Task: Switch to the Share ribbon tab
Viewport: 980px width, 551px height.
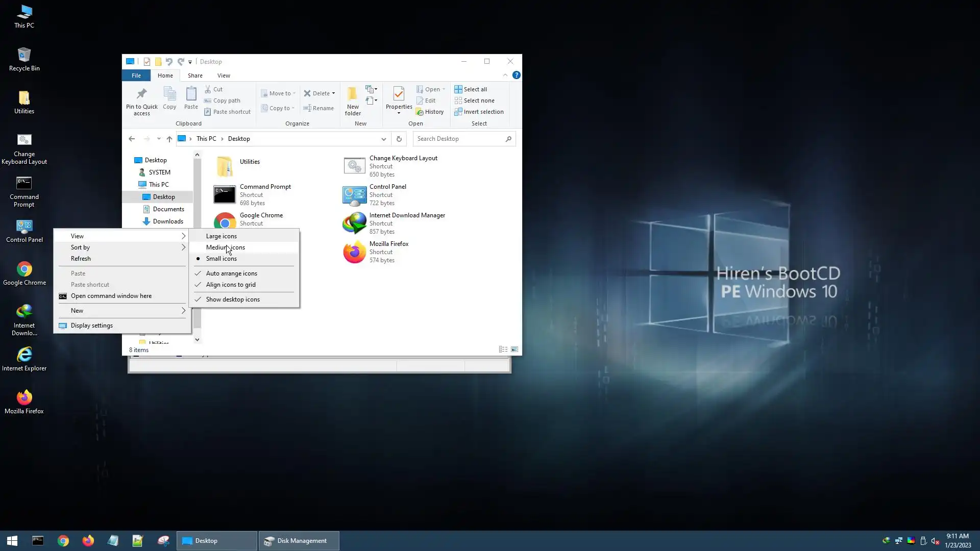Action: pyautogui.click(x=195, y=76)
